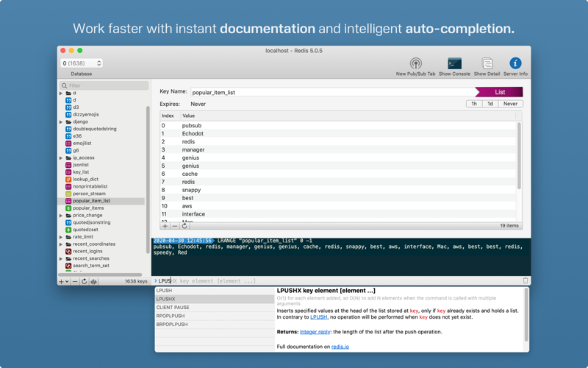Viewport: 588px width, 368px height.
Task: Click the List type badge
Action: point(499,92)
